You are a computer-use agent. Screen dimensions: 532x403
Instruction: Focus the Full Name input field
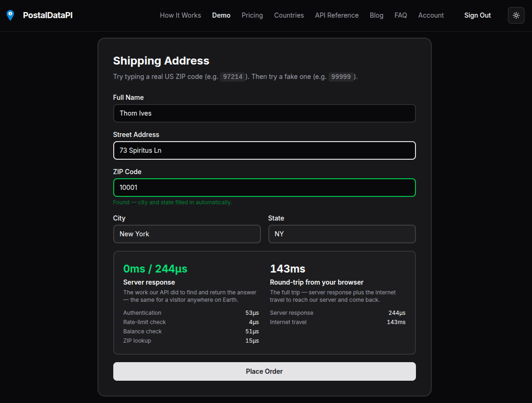coord(264,113)
